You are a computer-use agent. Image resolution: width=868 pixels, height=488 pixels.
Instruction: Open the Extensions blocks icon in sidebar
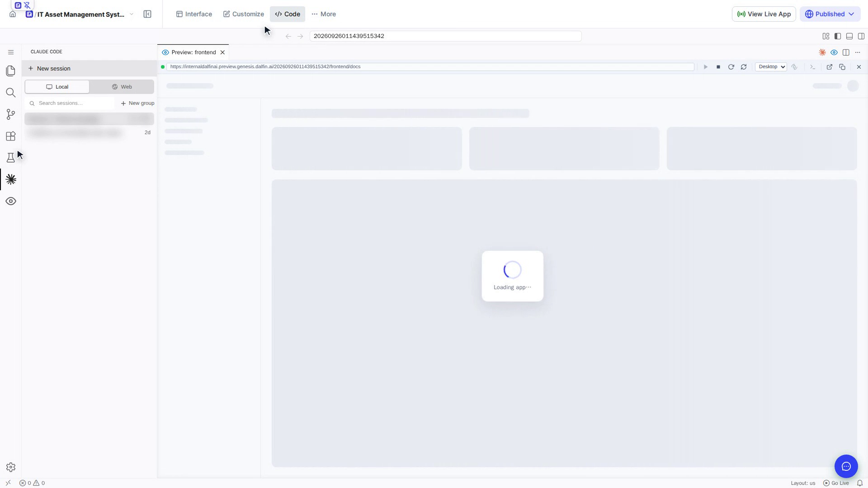pos(11,136)
